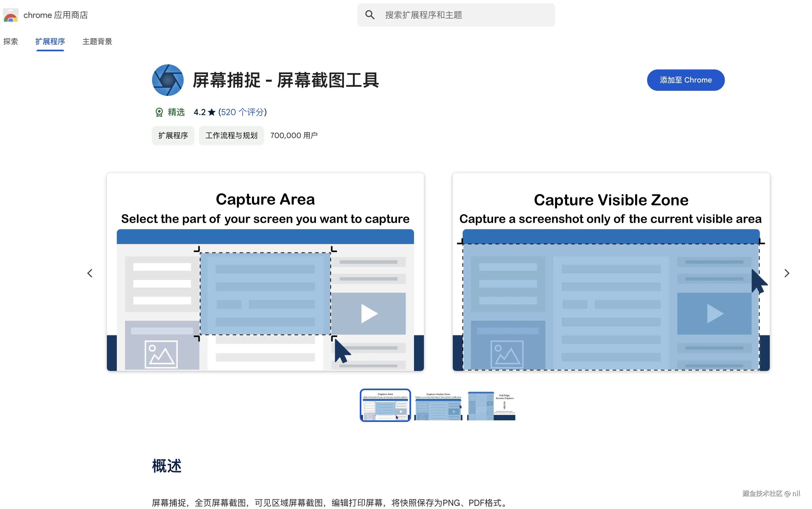Click the search magnifier icon

pyautogui.click(x=370, y=15)
